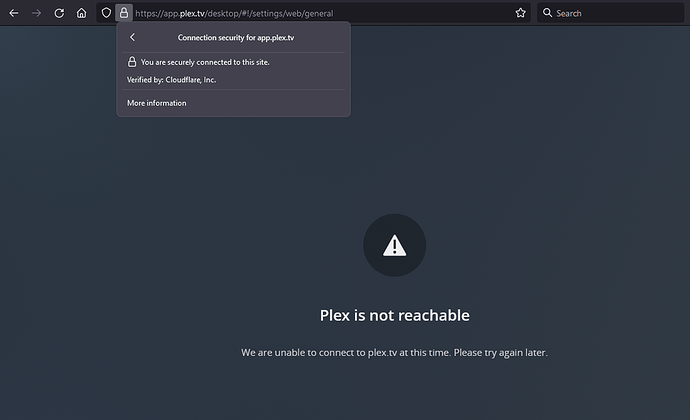The height and width of the screenshot is (420, 690).
Task: Click the browser Search input field
Action: click(610, 13)
